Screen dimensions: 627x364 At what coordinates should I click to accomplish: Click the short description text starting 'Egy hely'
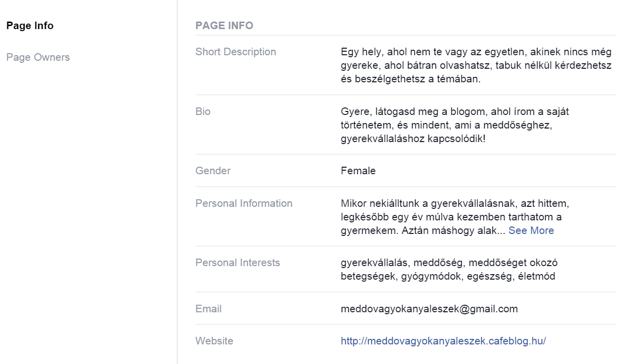[476, 65]
